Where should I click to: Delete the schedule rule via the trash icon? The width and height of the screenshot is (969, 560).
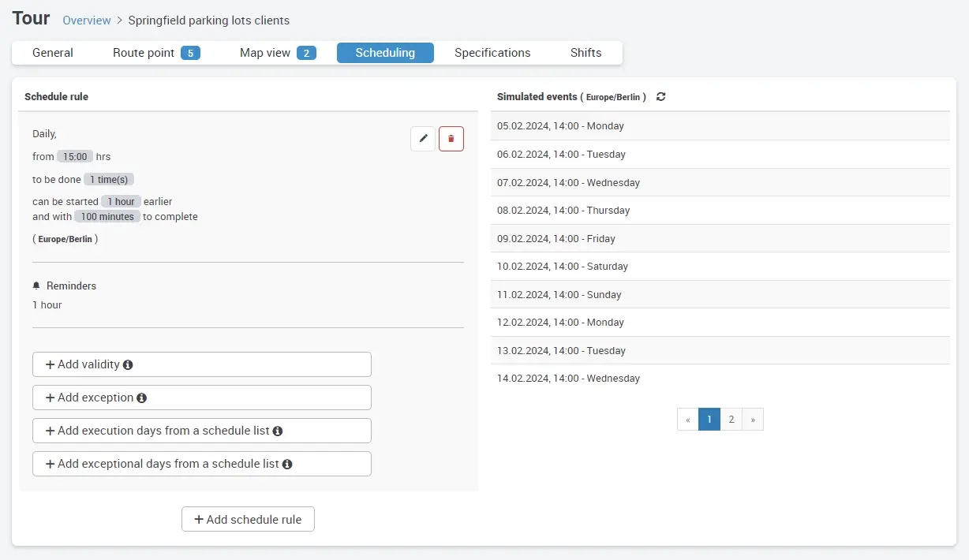[451, 138]
